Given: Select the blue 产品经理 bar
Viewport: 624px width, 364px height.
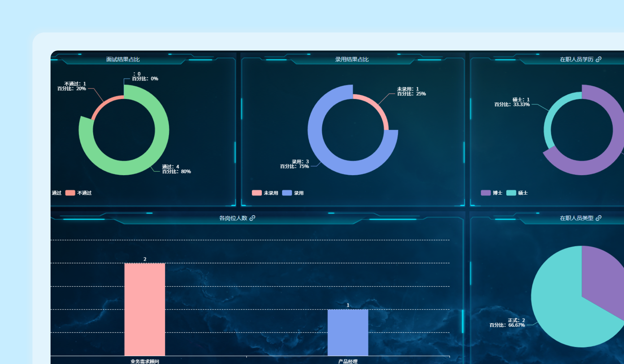Looking at the screenshot, I should click(348, 332).
